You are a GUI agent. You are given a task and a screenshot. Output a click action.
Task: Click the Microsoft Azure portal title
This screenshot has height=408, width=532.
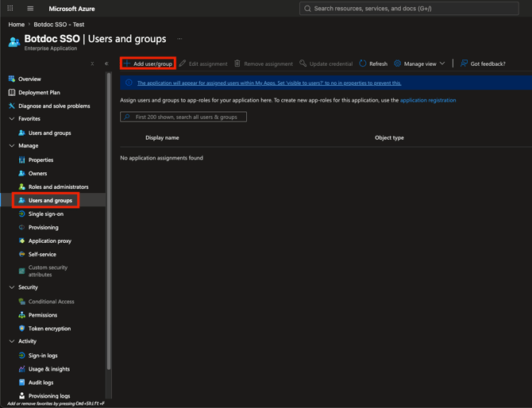pos(71,9)
